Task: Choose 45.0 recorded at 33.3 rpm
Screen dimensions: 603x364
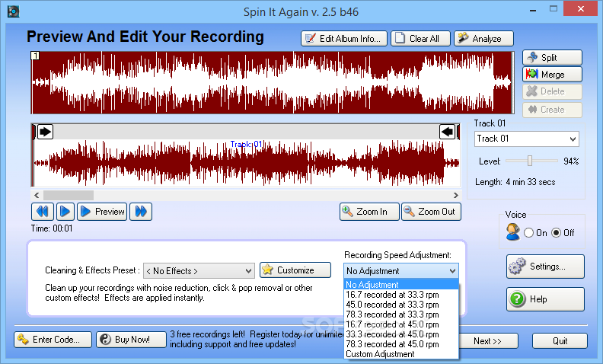Action: [400, 305]
